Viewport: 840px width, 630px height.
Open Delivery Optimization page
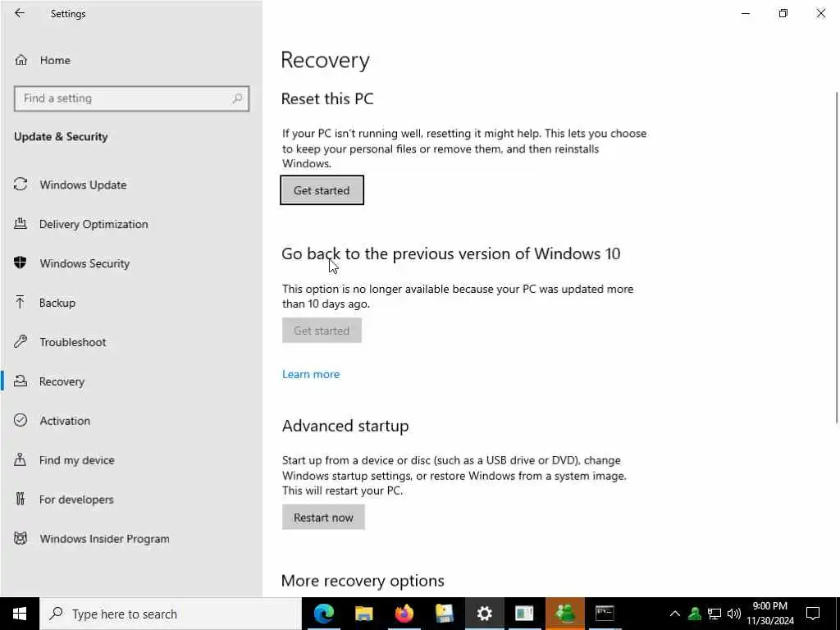coord(94,224)
